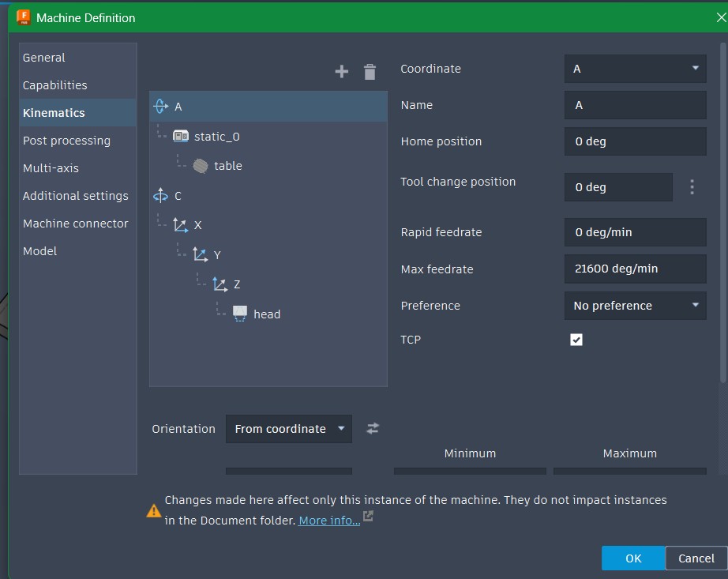
Task: Open the Orientation From coordinate dropdown
Action: (289, 429)
